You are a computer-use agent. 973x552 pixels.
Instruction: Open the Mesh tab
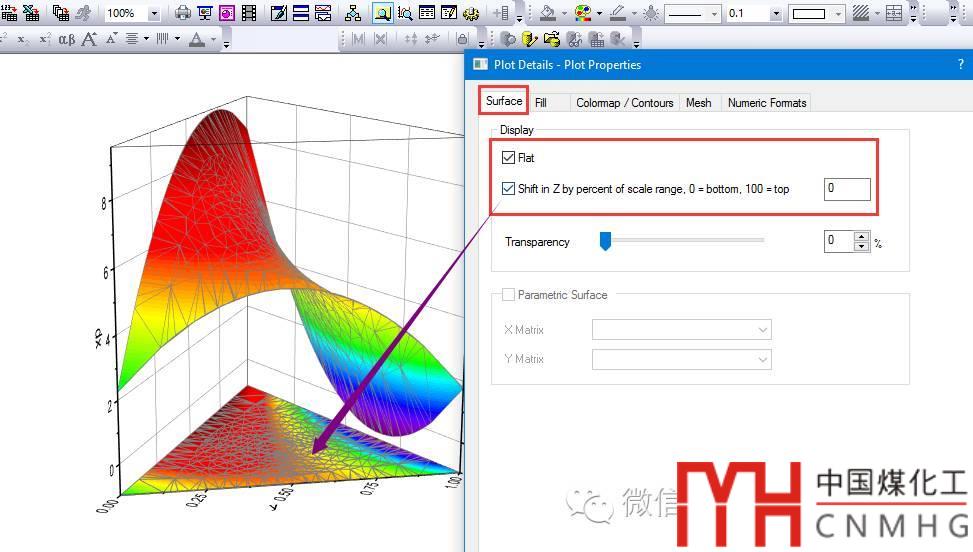(698, 103)
